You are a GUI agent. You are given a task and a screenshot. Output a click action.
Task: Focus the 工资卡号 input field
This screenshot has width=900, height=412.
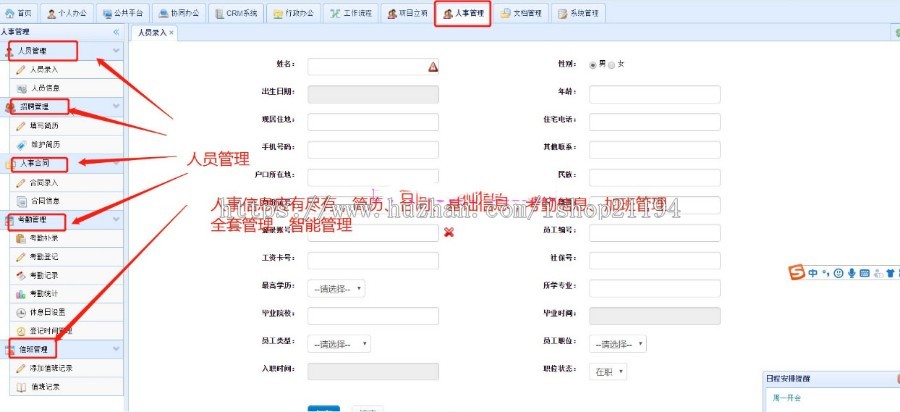[373, 261]
